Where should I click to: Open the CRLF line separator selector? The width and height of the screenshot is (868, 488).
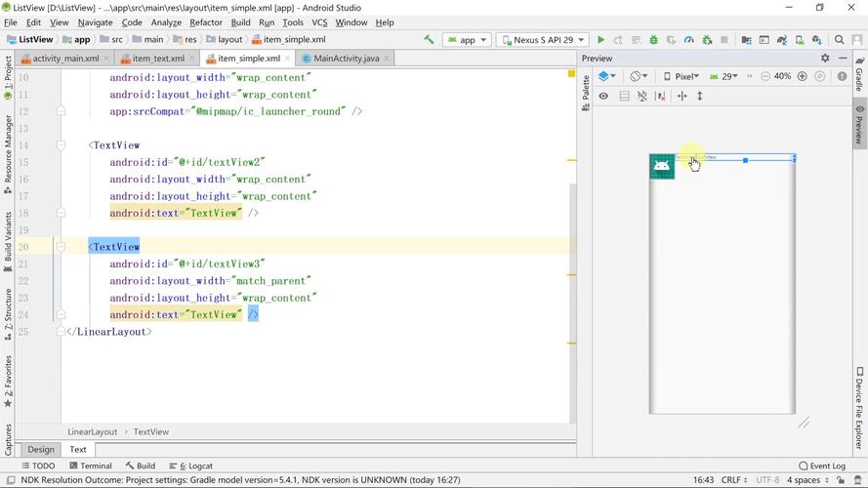pos(734,480)
